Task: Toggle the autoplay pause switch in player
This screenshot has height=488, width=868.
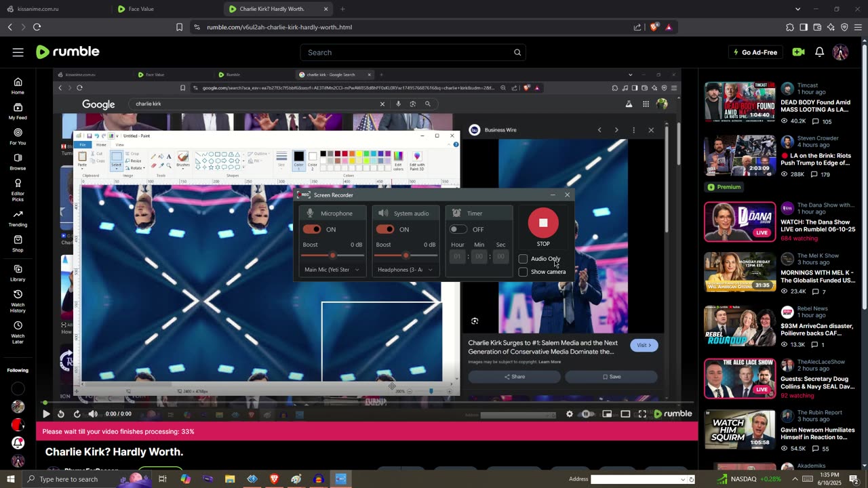Action: (x=587, y=414)
